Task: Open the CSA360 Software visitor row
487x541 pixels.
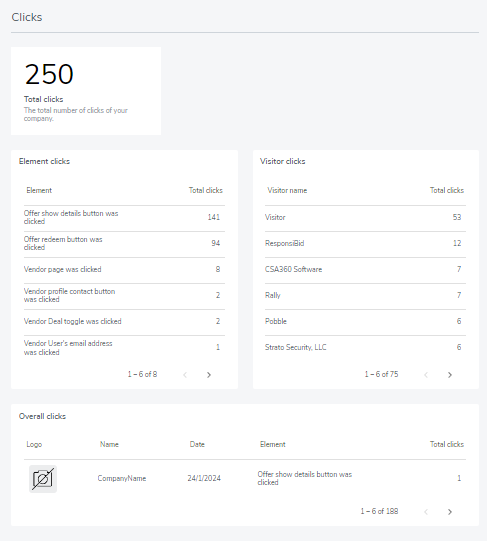Action: pyautogui.click(x=365, y=270)
